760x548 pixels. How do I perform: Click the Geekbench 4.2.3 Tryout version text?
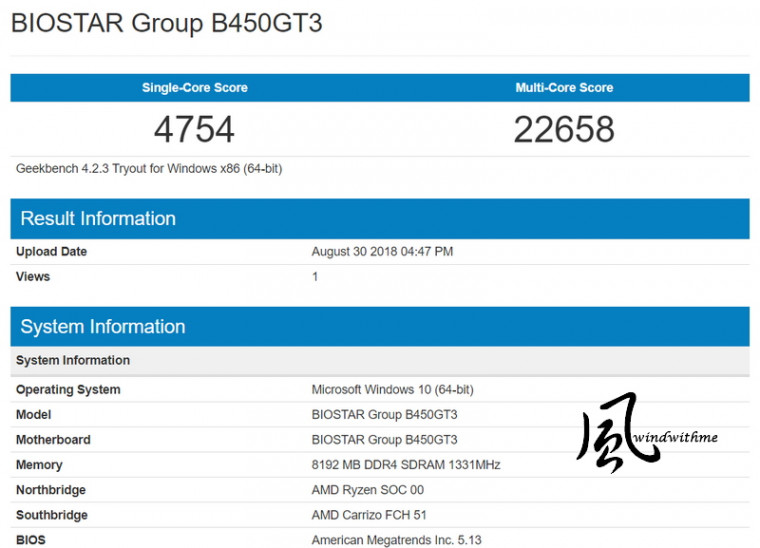coord(149,169)
